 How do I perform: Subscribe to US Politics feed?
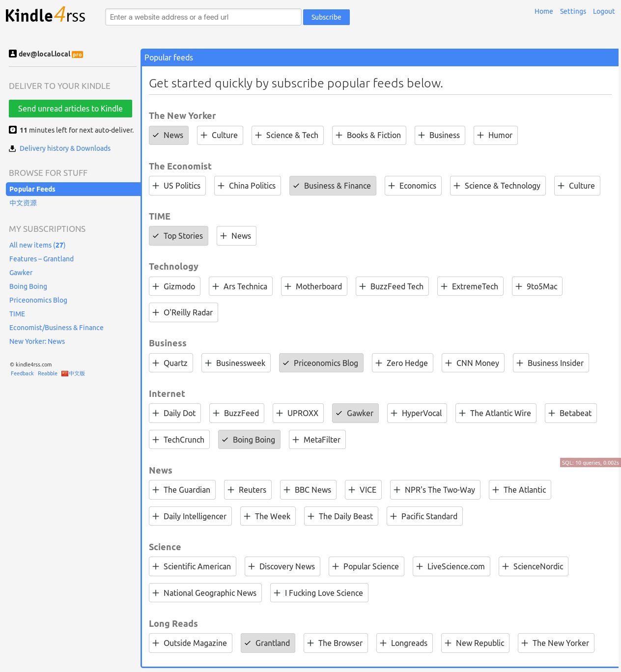[x=177, y=186]
